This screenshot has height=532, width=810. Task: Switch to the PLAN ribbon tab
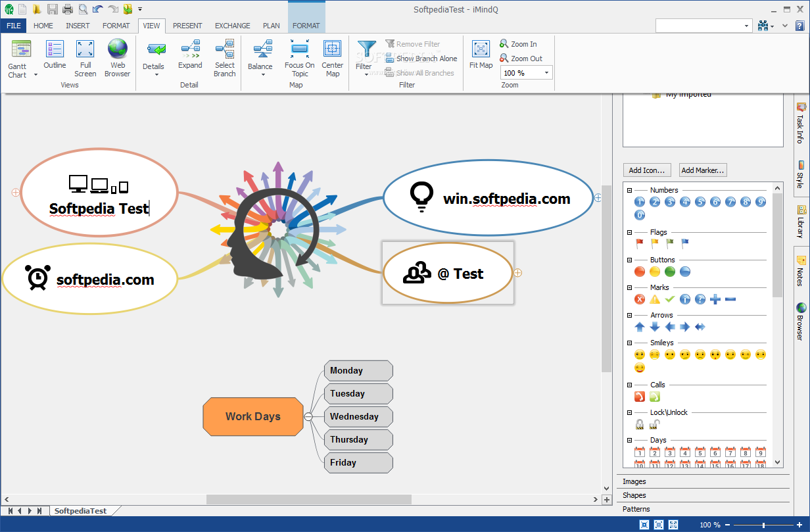point(272,26)
